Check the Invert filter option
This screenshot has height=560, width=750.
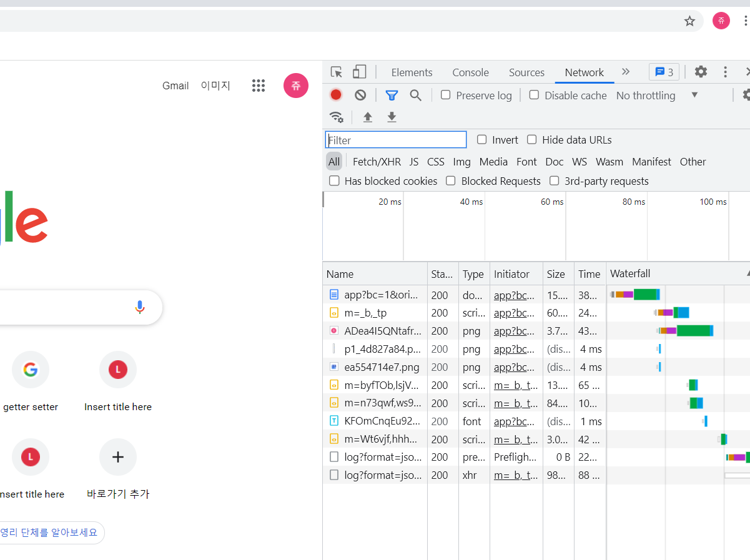pyautogui.click(x=481, y=139)
